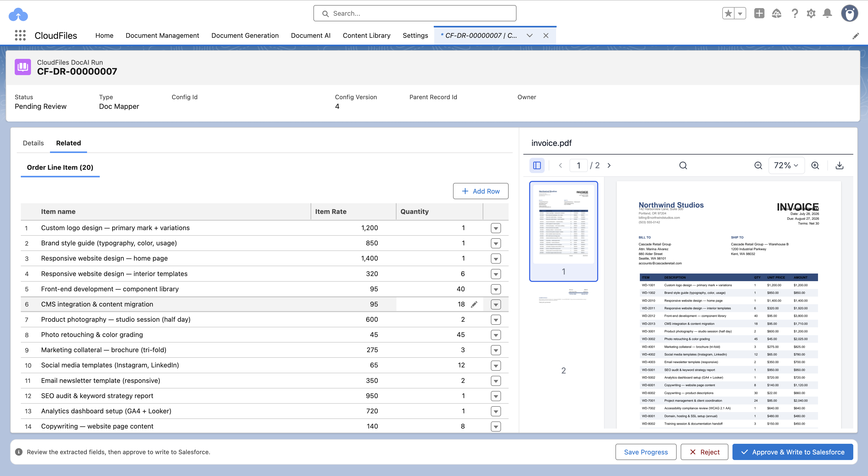This screenshot has height=476, width=868.
Task: Switch to the Details tab
Action: 33,143
